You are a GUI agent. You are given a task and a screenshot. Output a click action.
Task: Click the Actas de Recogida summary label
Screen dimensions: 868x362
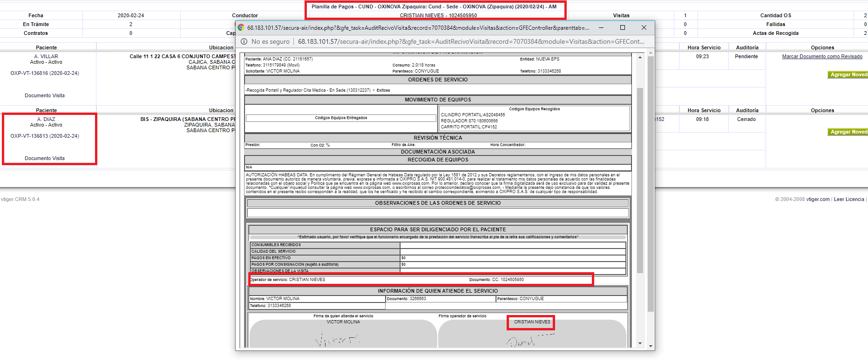775,33
